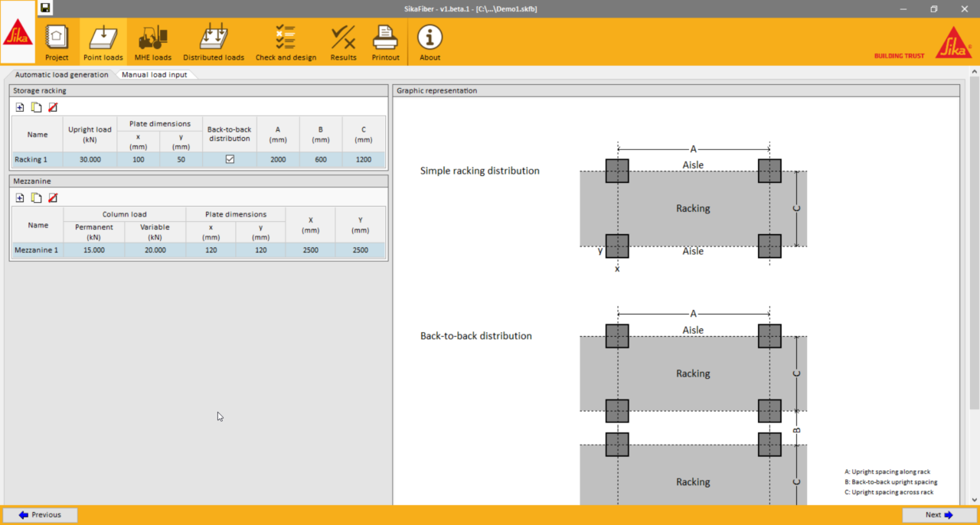Click the Next button
980x525 pixels.
click(x=939, y=515)
